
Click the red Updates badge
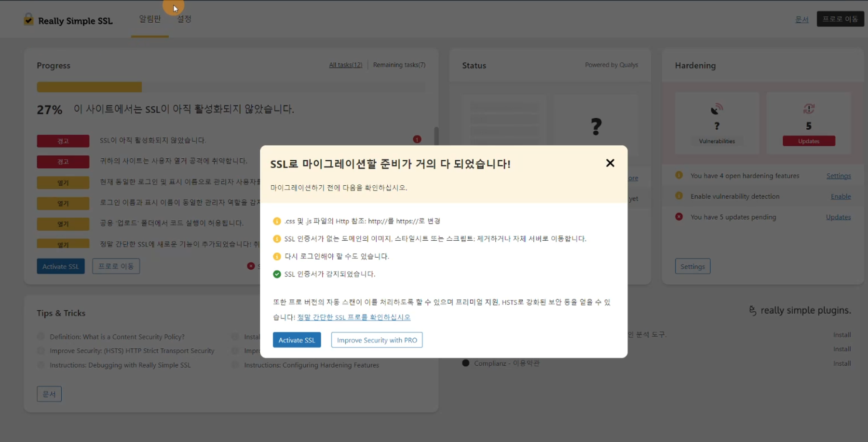pos(809,141)
